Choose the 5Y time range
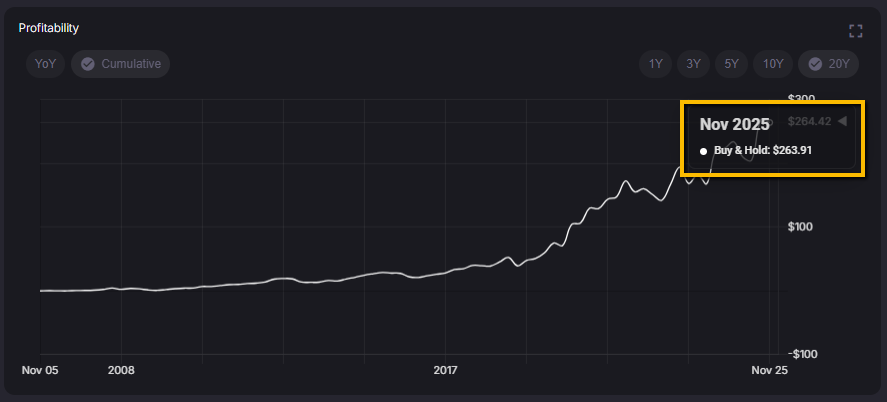 coord(731,64)
